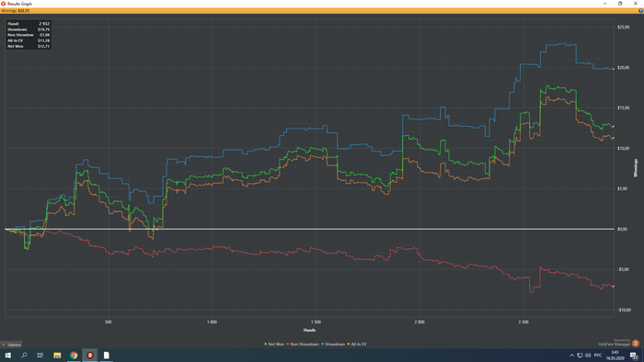Open the notification center icon
The image size is (644, 362).
634,356
